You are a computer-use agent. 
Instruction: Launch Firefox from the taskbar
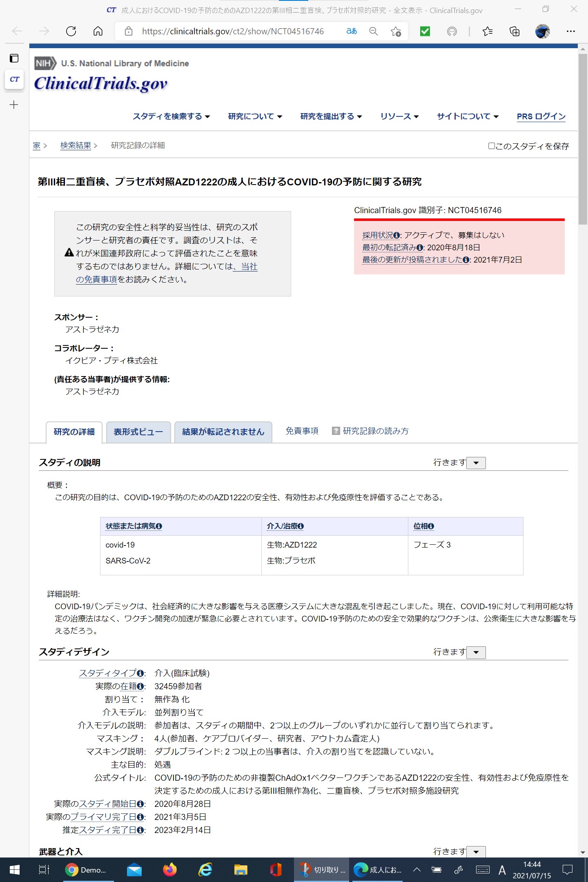click(x=170, y=870)
